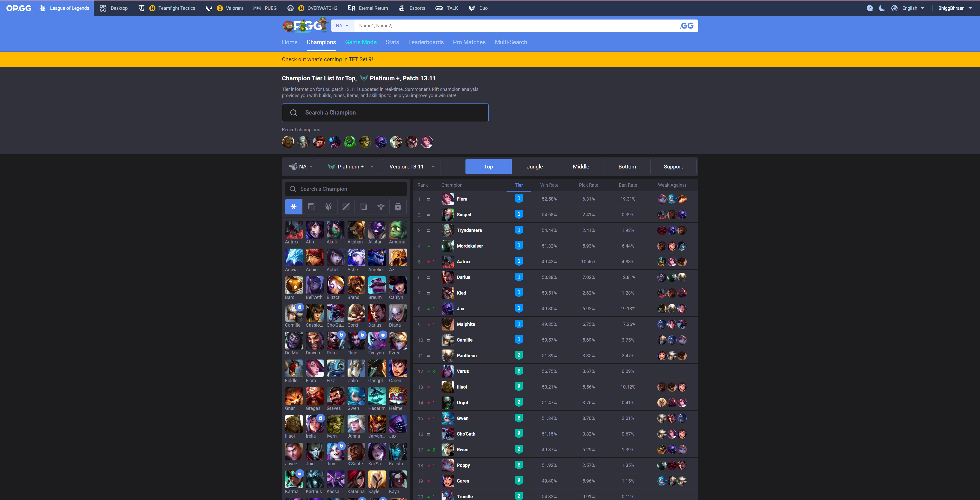Click the free rotation lock filter icon
980x500 pixels.
click(x=398, y=207)
